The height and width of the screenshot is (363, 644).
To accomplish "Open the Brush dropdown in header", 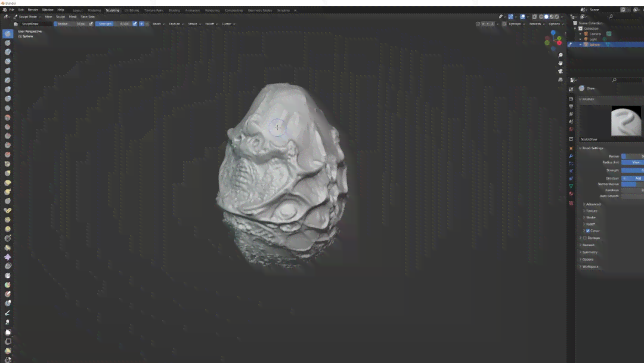I will [x=158, y=24].
